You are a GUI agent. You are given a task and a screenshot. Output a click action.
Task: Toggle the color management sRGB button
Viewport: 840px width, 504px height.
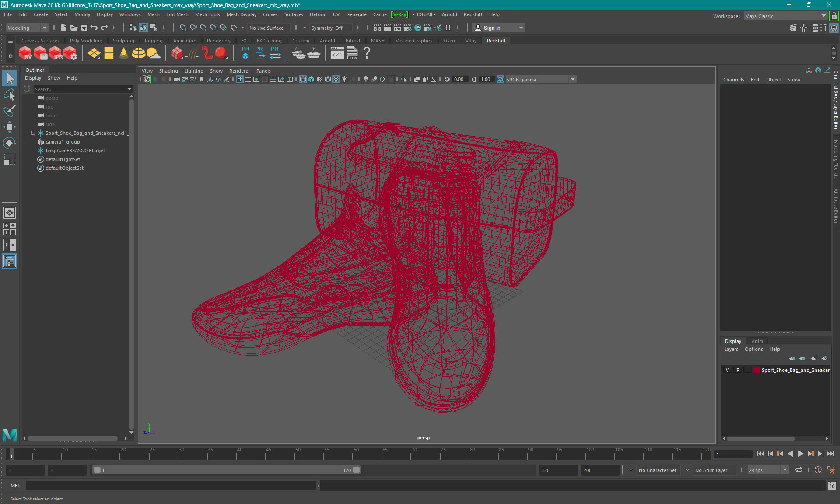[x=500, y=79]
